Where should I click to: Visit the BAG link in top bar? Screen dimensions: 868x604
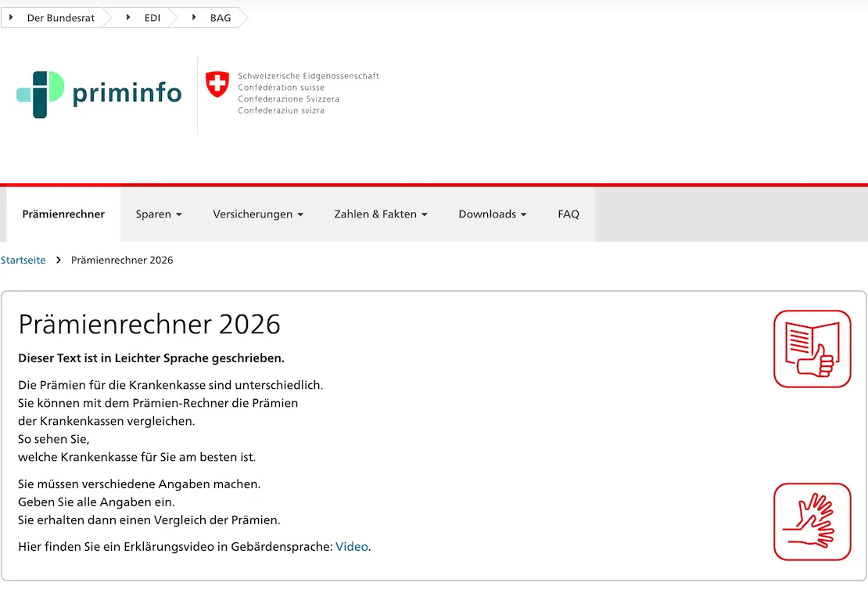click(221, 18)
